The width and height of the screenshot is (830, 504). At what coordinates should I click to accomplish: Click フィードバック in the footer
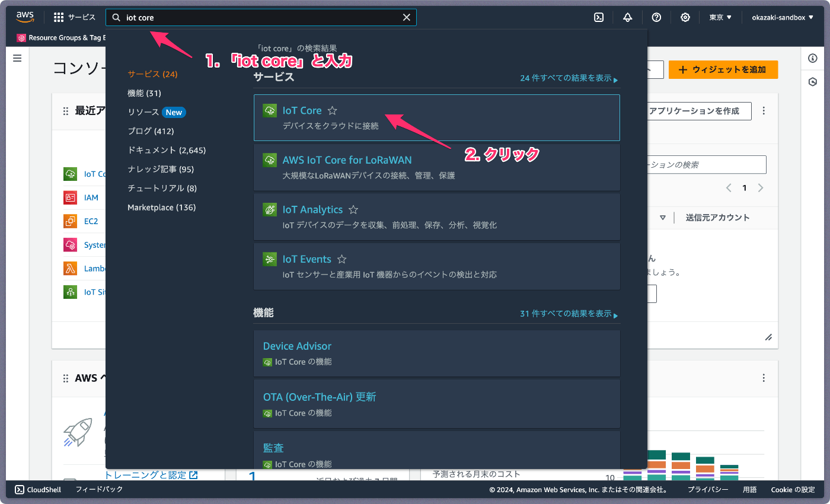coord(99,490)
